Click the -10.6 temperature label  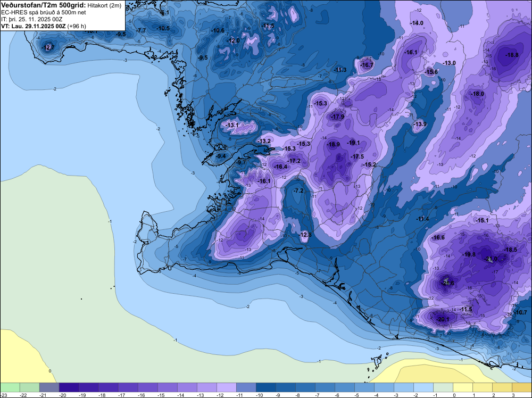point(218,30)
